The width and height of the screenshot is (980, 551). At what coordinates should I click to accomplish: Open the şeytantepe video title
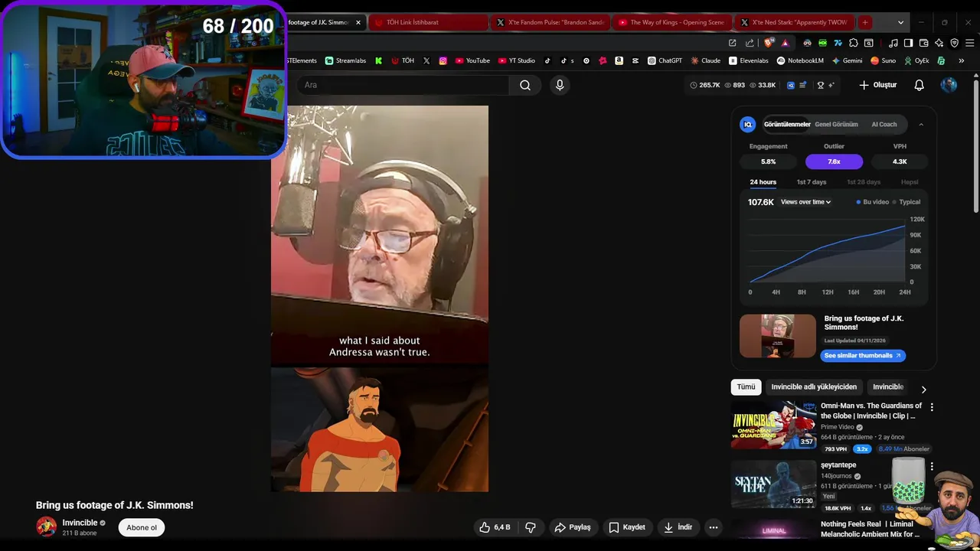[x=838, y=465]
